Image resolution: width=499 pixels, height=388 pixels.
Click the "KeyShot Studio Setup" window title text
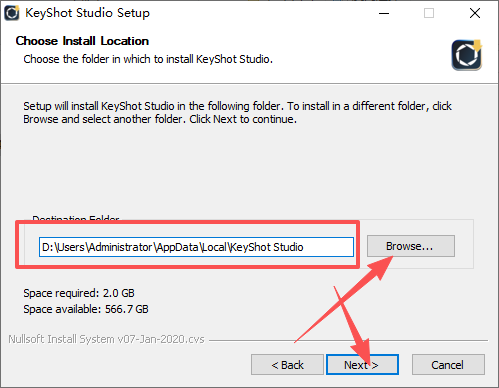[x=88, y=13]
